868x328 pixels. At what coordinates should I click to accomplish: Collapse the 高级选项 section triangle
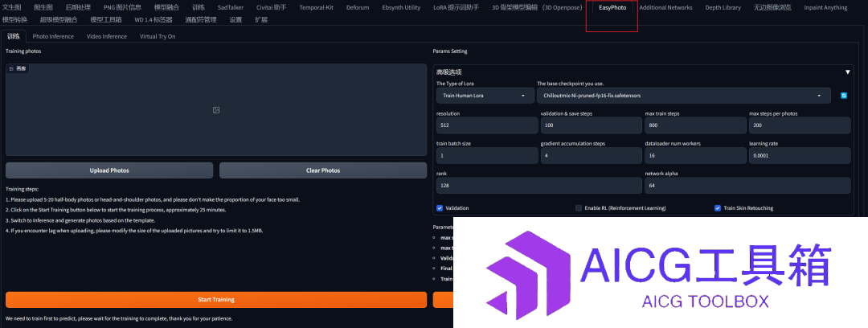tap(848, 72)
